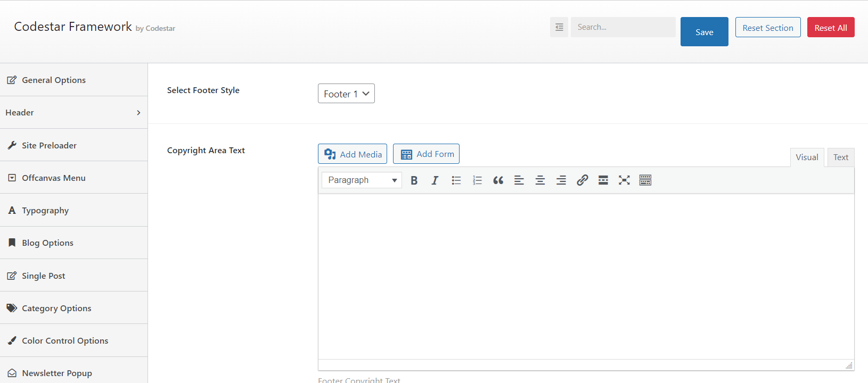The height and width of the screenshot is (383, 868).
Task: Open the Paragraph format dropdown
Action: point(362,180)
